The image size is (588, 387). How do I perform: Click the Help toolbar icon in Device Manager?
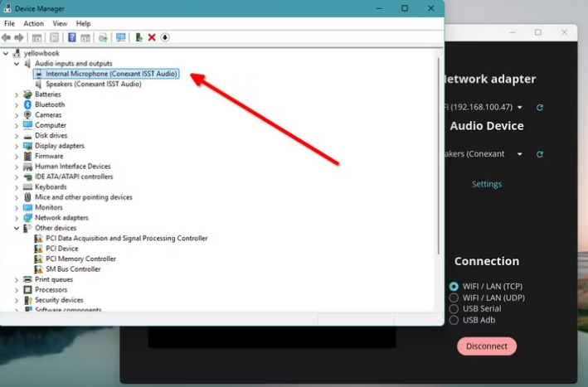[x=72, y=37]
